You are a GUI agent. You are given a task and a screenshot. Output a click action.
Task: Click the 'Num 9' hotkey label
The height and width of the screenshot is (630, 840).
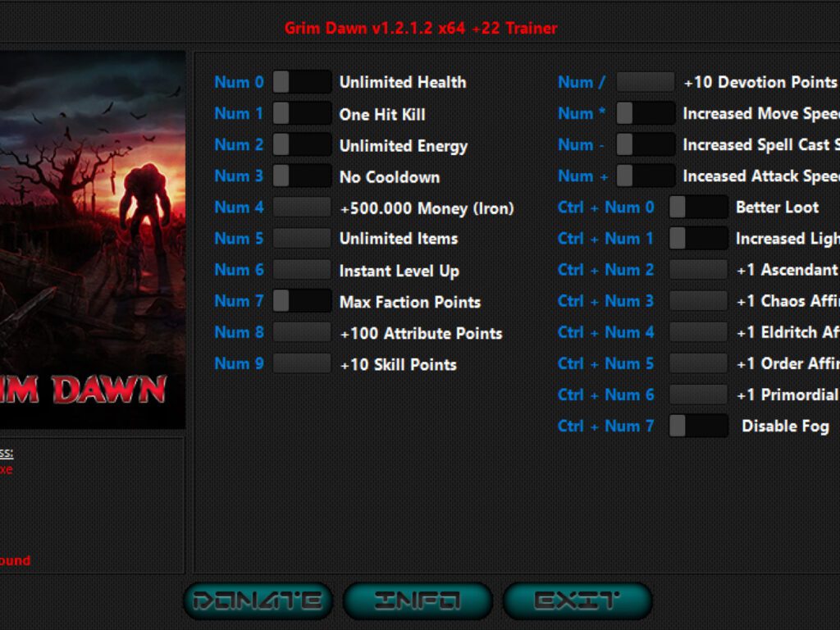[239, 363]
